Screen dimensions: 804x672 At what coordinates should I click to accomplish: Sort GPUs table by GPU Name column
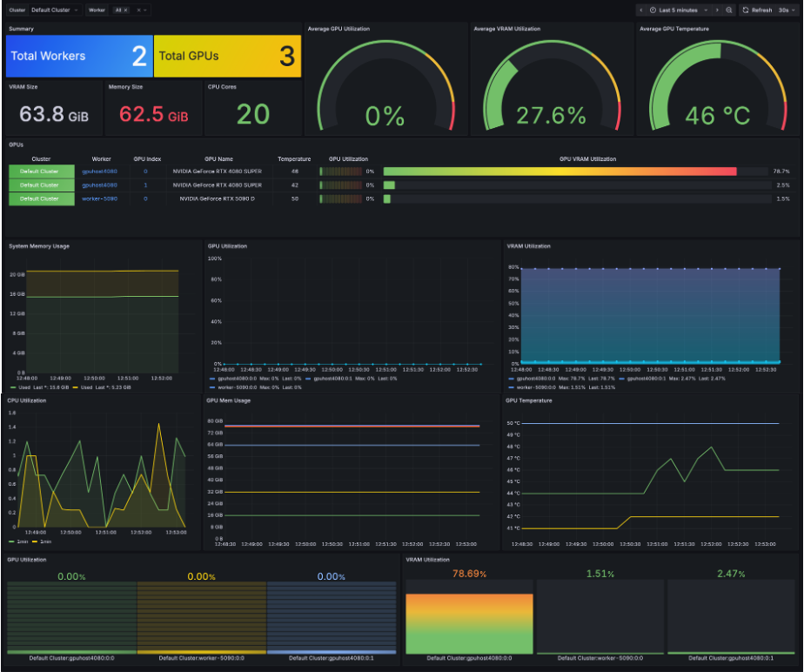tap(218, 159)
